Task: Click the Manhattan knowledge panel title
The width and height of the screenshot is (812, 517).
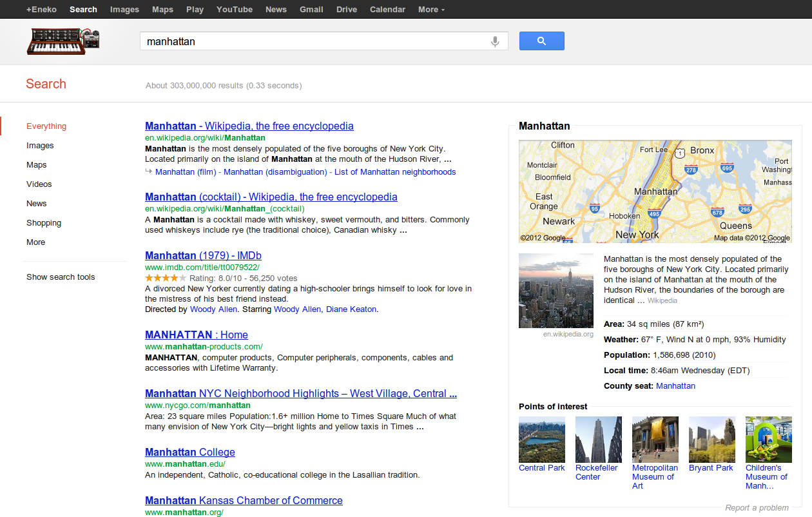Action: click(x=545, y=126)
